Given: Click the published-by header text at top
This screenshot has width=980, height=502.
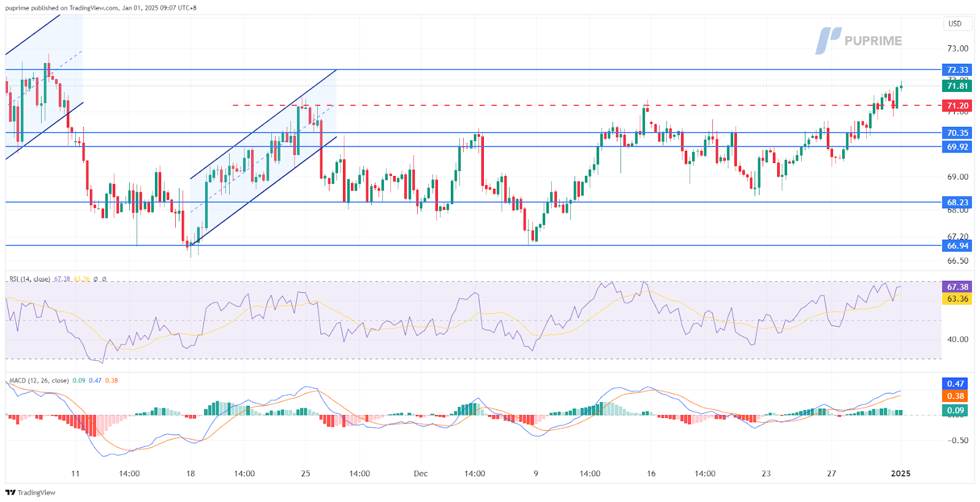Looking at the screenshot, I should [x=101, y=8].
